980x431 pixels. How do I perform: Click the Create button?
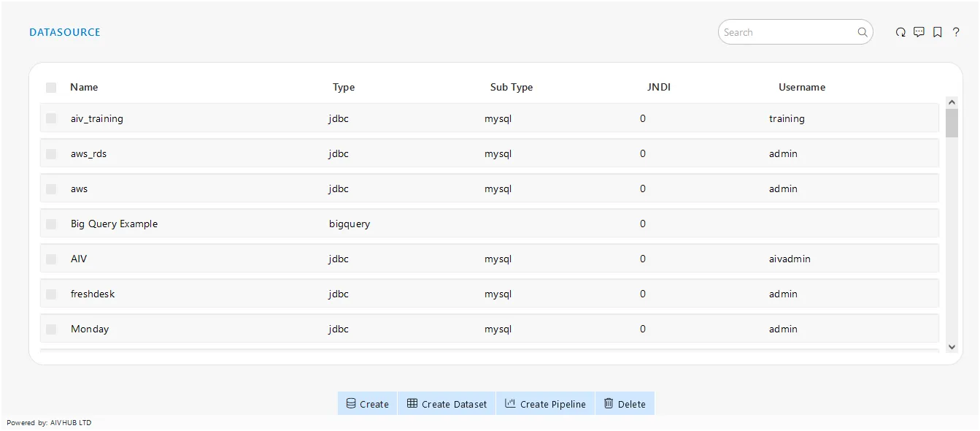(367, 404)
